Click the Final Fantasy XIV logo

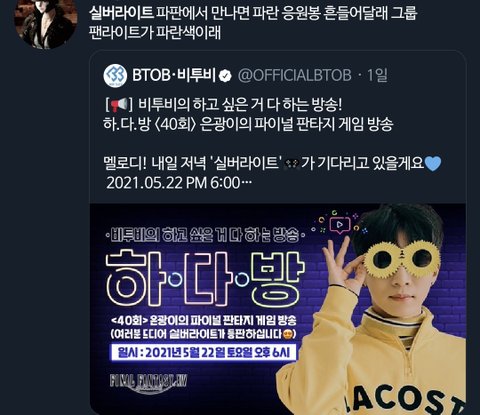(148, 382)
